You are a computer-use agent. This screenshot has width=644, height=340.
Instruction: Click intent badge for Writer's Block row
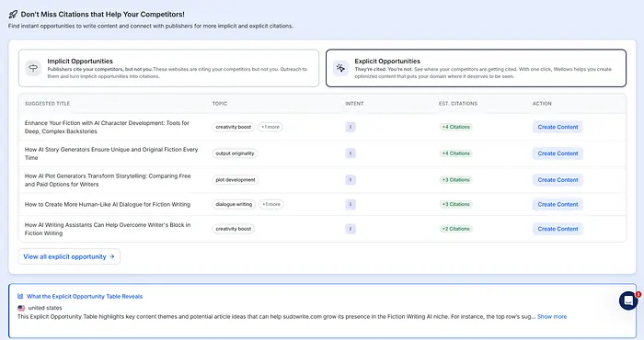tap(351, 229)
